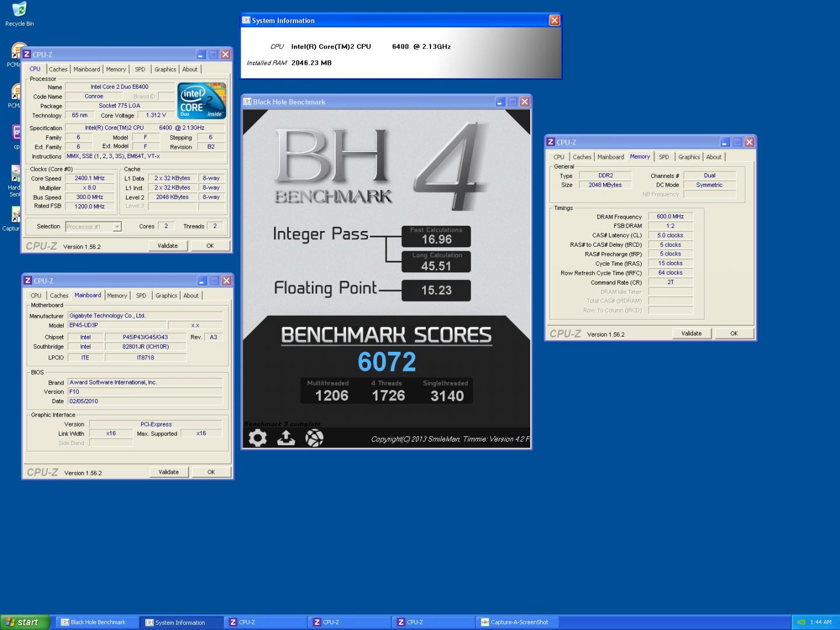Click OK in the Memory CPU-Z window
Viewport: 840px width, 630px height.
tap(734, 333)
